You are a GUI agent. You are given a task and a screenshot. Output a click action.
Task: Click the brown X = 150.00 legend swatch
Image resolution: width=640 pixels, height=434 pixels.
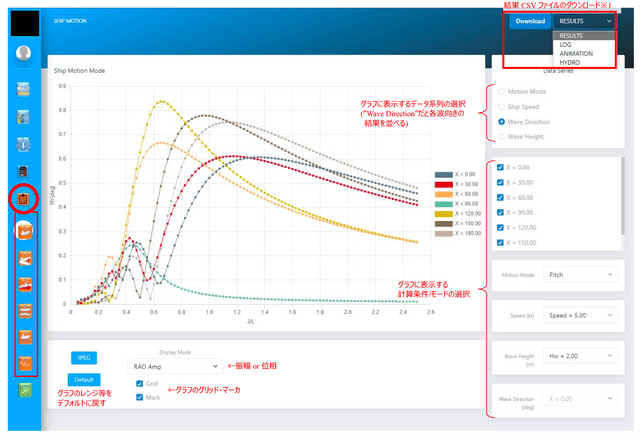tap(444, 223)
